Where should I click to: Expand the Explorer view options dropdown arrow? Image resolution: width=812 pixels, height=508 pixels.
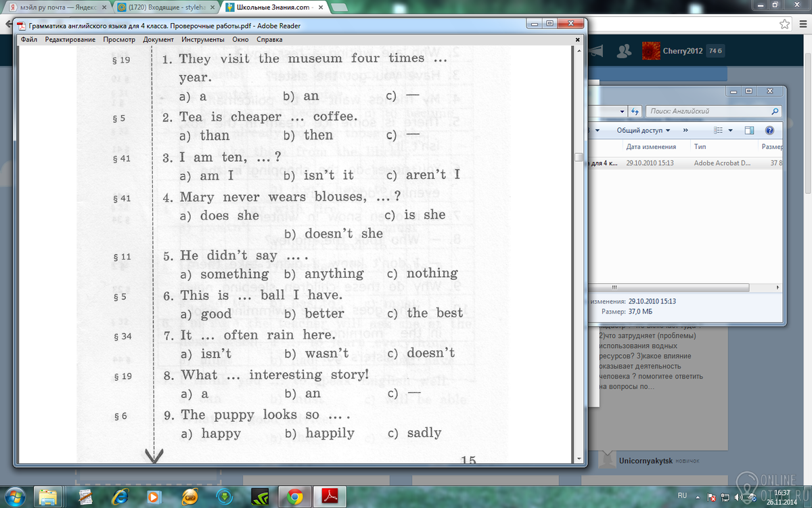(x=731, y=130)
